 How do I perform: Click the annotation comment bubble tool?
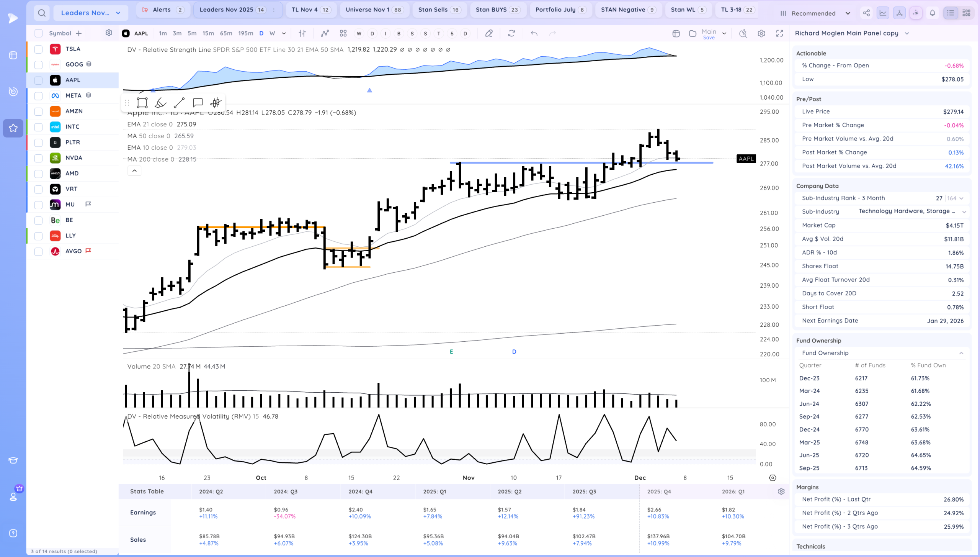click(198, 103)
